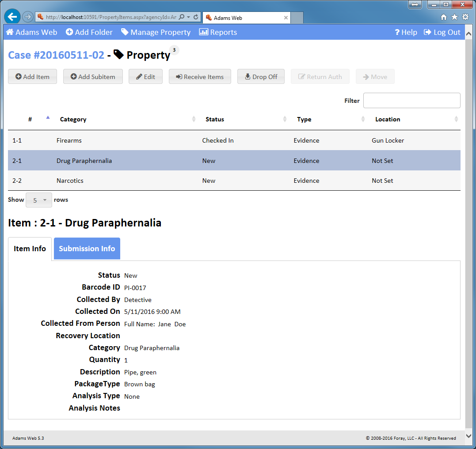Click the Add Item button
The height and width of the screenshot is (449, 476).
[x=32, y=77]
